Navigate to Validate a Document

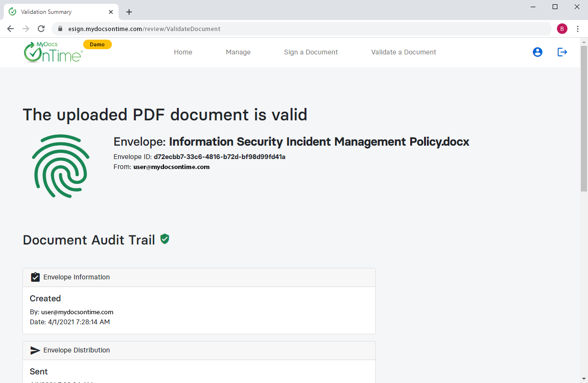point(403,52)
